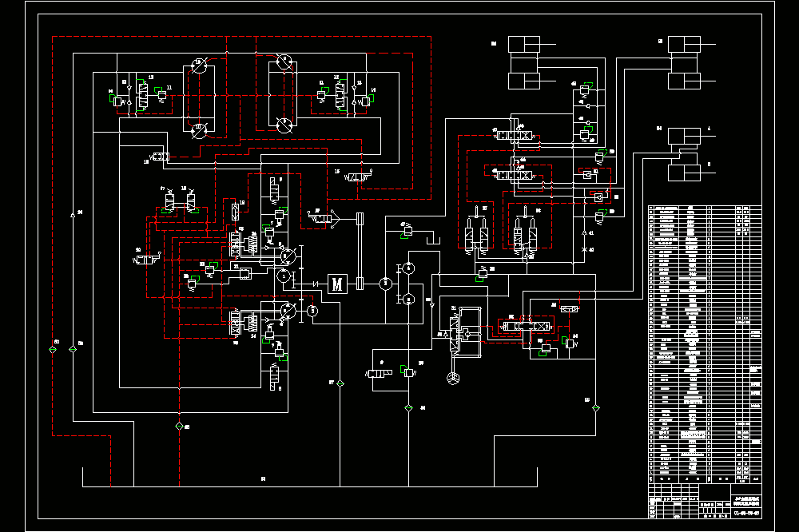Click shuttle valve 35 above valve 34
Screen dimensions: 799x532
pyautogui.click(x=569, y=309)
